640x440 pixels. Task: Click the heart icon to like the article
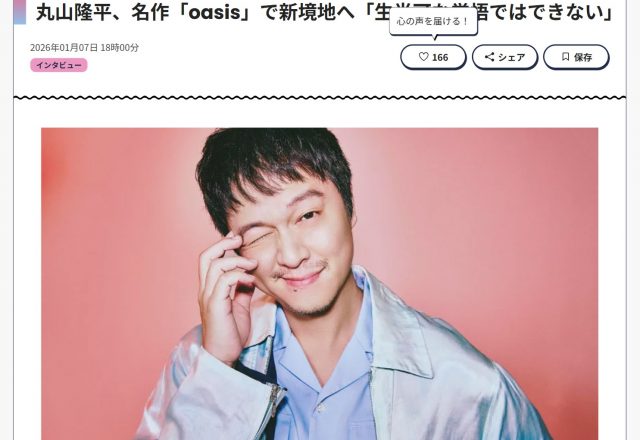[x=424, y=57]
